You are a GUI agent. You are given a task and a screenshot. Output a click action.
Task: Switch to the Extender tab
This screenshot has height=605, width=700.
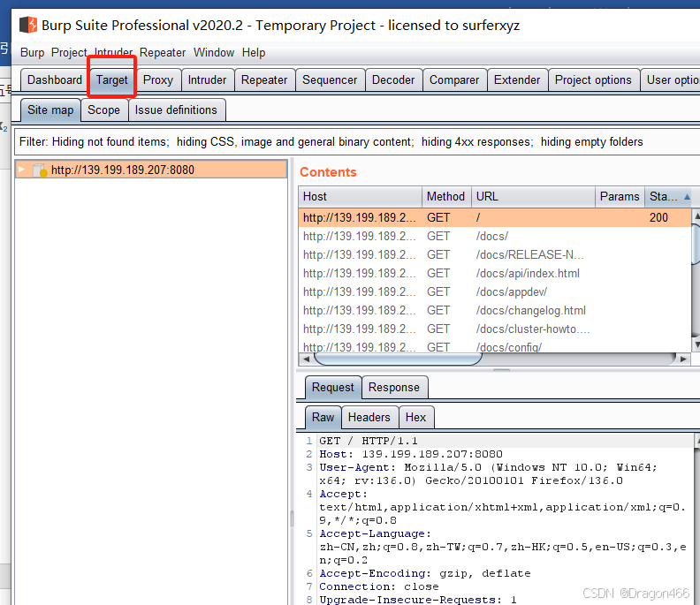(517, 79)
